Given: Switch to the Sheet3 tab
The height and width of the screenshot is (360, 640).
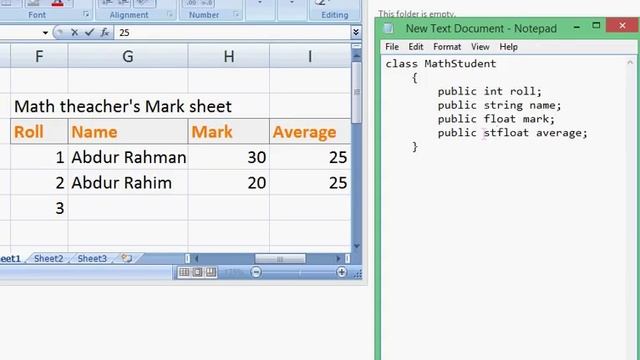Looking at the screenshot, I should [x=92, y=258].
